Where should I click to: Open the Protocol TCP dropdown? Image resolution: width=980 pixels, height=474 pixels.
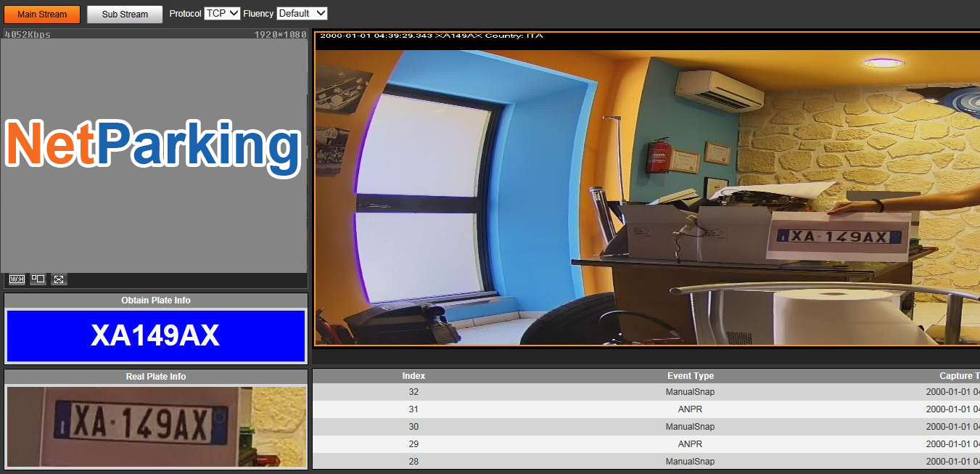pos(222,13)
